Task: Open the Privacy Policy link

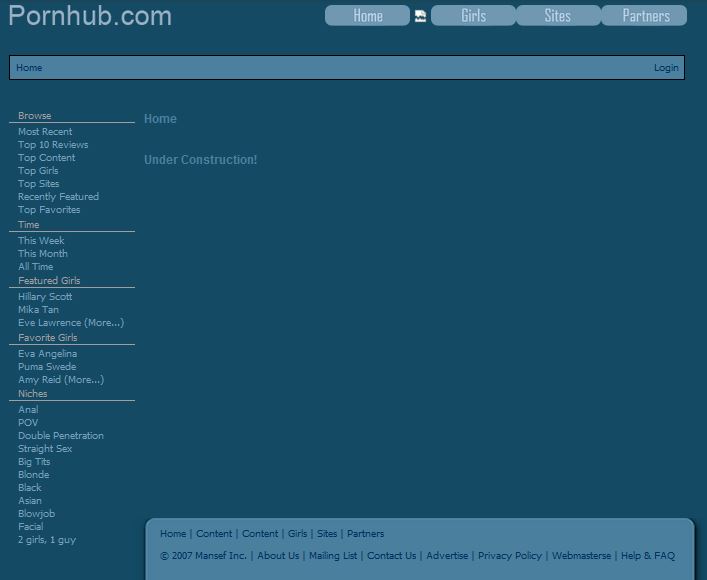Action: coord(510,556)
